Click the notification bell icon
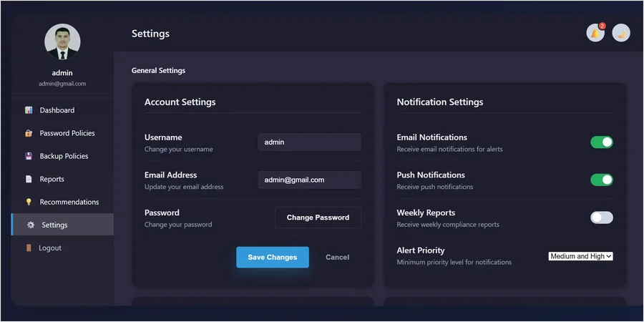Image resolution: width=644 pixels, height=322 pixels. [x=595, y=33]
